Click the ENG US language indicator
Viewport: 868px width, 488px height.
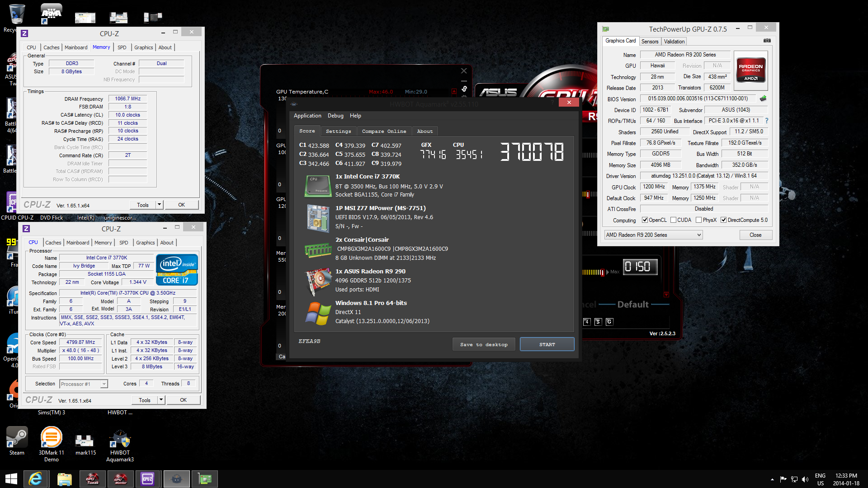tap(820, 479)
